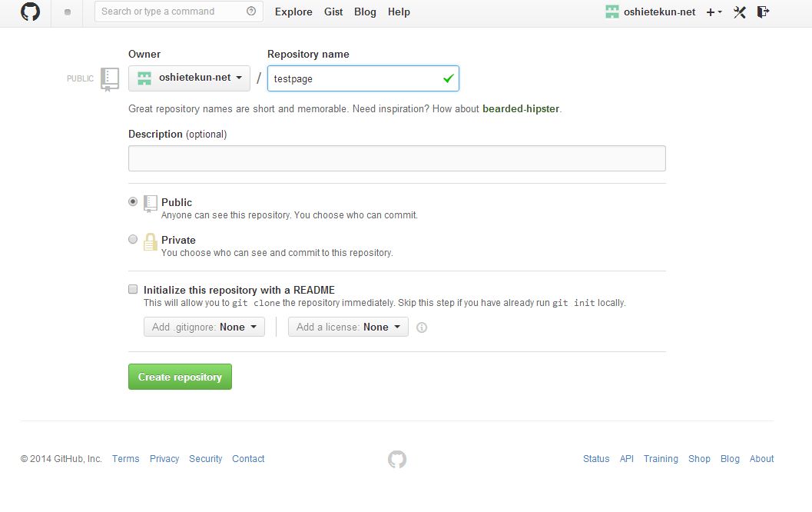Image resolution: width=812 pixels, height=512 pixels.
Task: Sign out using the exit icon
Action: (x=763, y=12)
